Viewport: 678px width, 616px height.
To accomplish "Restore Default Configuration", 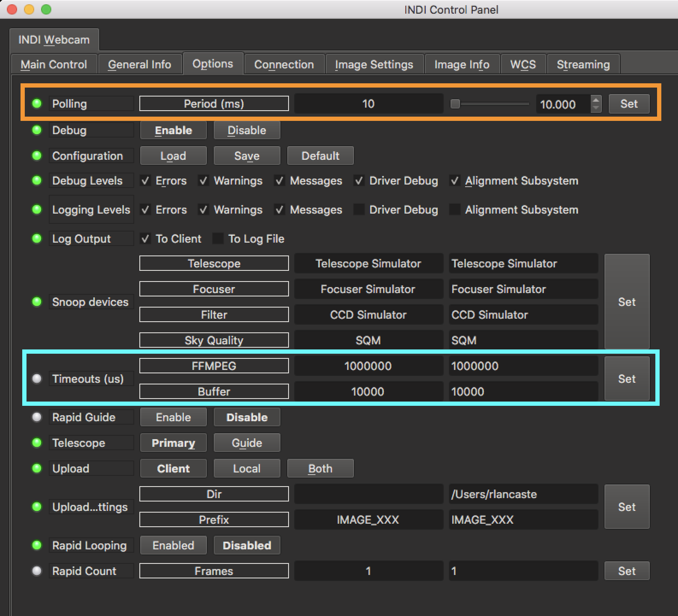I will (320, 156).
